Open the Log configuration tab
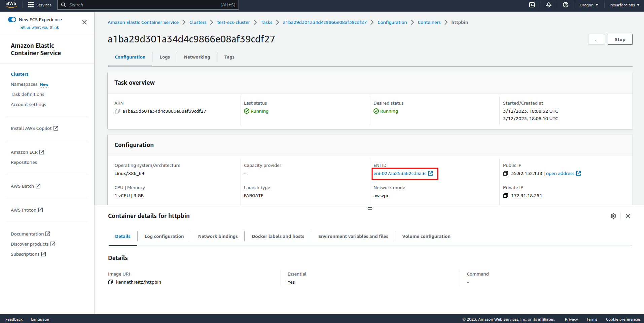This screenshot has width=644, height=323. [164, 237]
